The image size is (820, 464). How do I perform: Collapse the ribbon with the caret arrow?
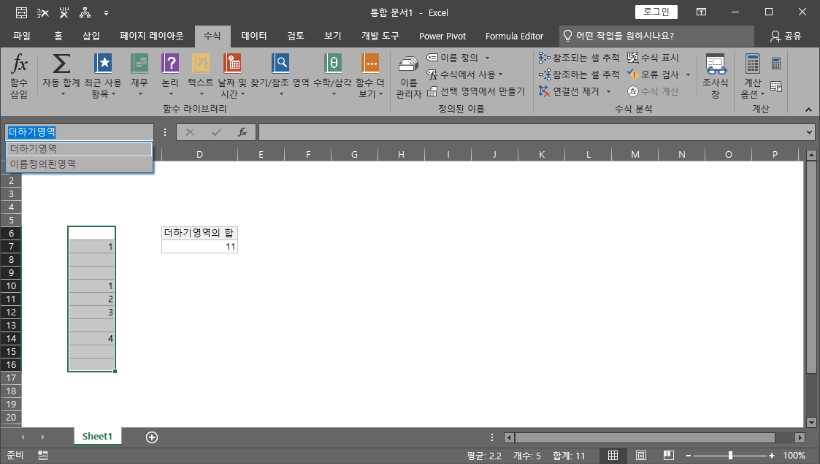click(x=808, y=109)
